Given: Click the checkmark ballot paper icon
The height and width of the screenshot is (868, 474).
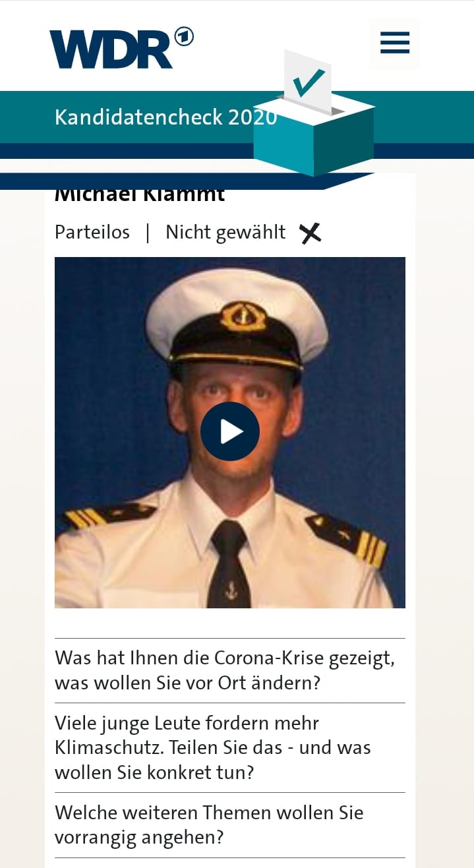Looking at the screenshot, I should pyautogui.click(x=308, y=81).
